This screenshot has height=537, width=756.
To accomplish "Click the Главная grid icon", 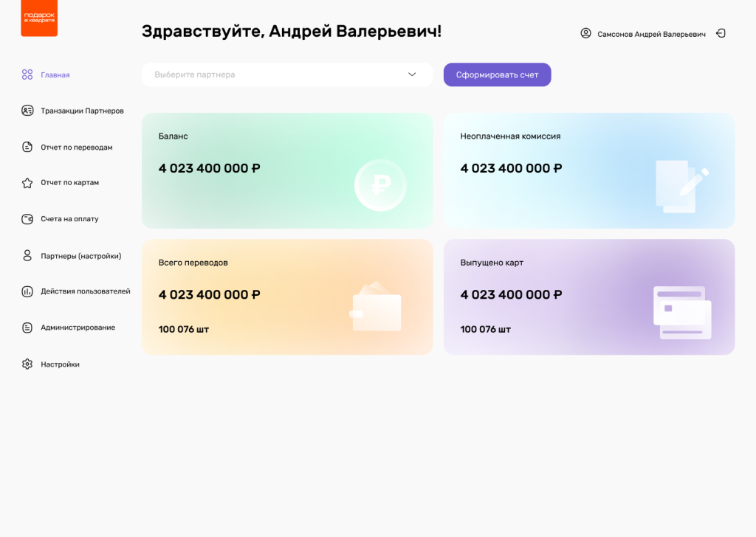I will 27,75.
